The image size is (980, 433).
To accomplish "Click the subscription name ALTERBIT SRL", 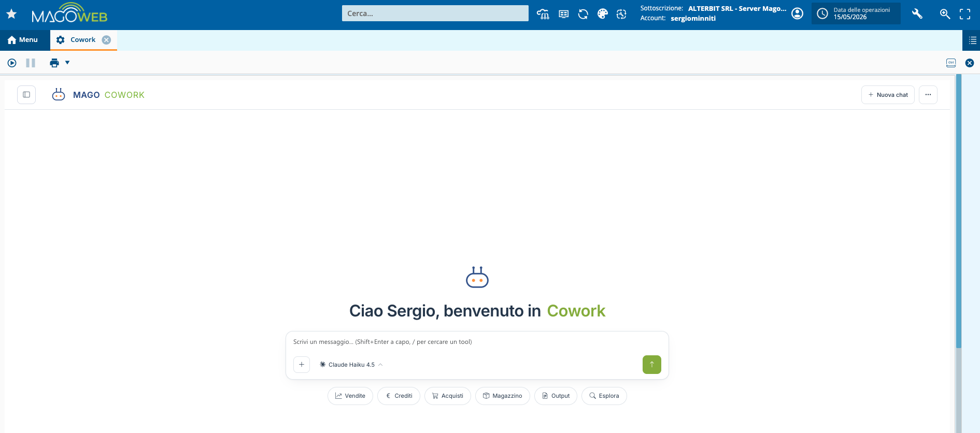I will click(x=737, y=9).
